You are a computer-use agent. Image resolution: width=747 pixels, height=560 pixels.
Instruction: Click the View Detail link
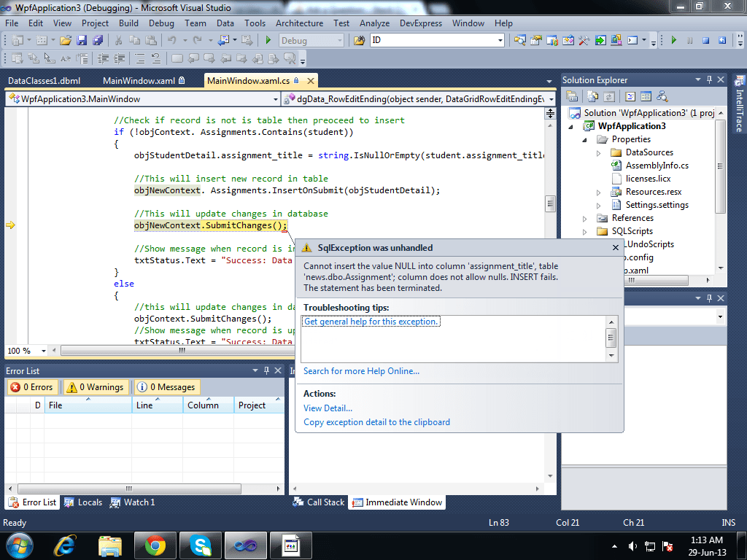coord(328,408)
